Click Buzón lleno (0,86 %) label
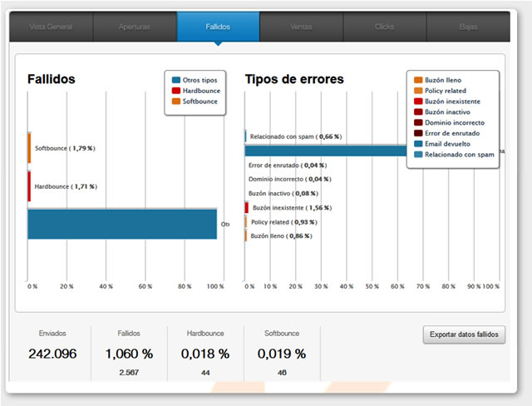The height and width of the screenshot is (406, 532). pyautogui.click(x=281, y=236)
